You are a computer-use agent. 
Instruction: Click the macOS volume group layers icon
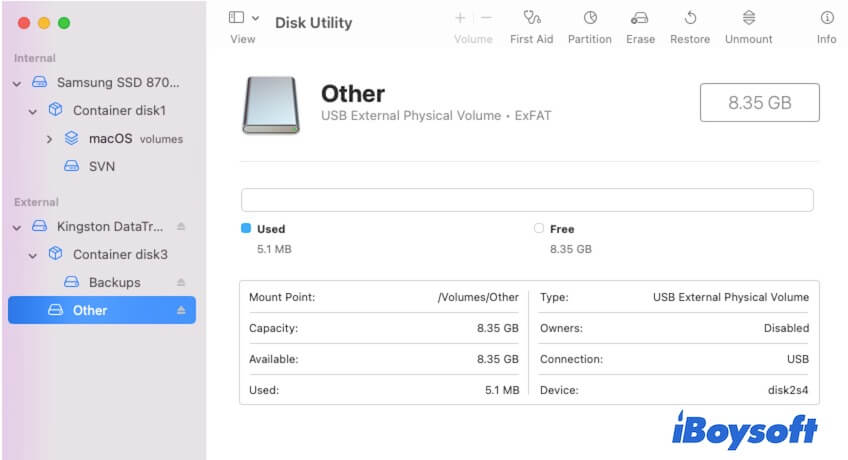[x=71, y=138]
